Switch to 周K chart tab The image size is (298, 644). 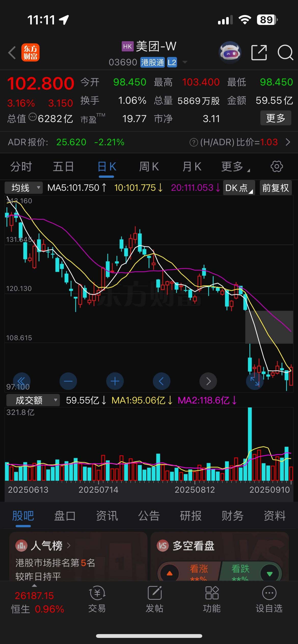tap(149, 167)
